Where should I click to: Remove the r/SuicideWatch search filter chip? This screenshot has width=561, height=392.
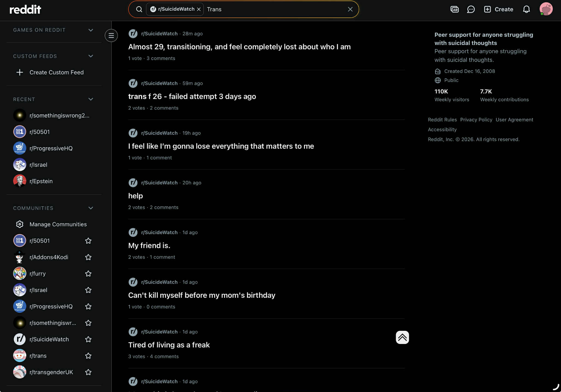(x=199, y=9)
